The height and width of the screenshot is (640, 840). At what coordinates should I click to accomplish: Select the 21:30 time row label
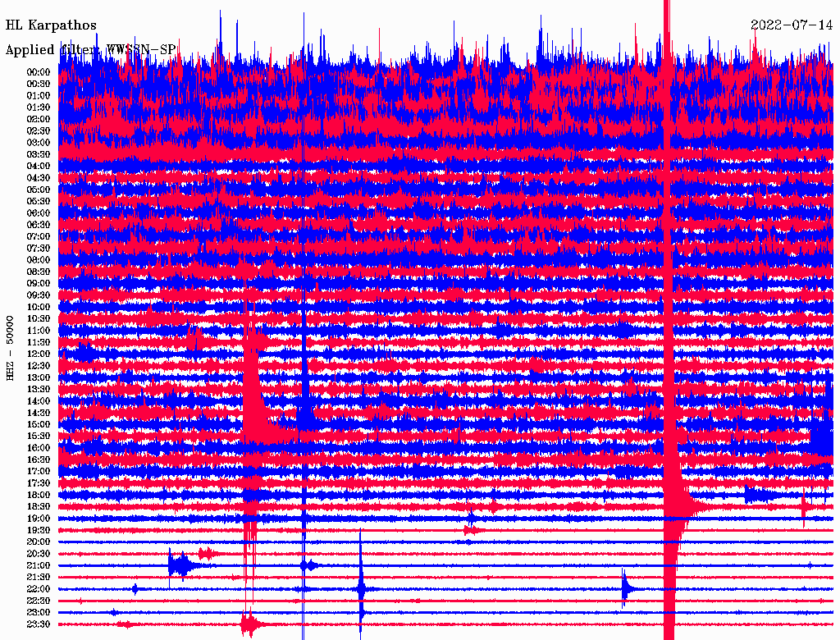pyautogui.click(x=39, y=578)
